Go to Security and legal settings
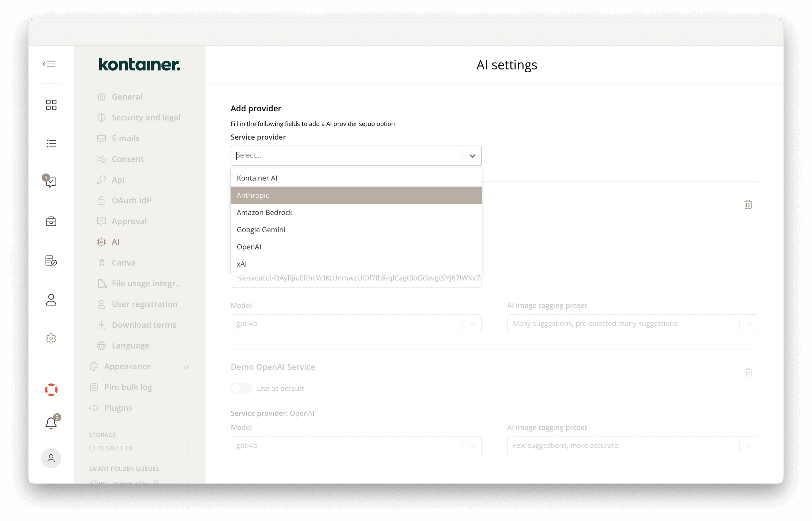Viewport: 812px width, 521px height. [x=146, y=117]
